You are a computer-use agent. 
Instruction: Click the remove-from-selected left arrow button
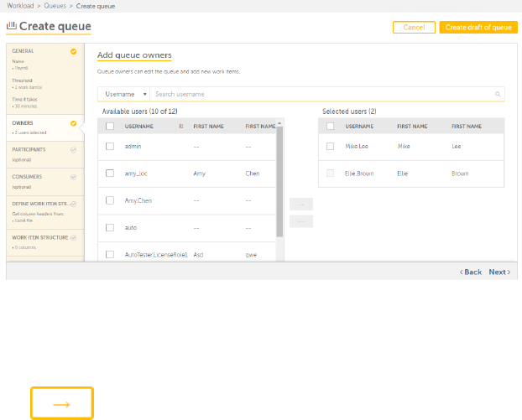click(301, 221)
